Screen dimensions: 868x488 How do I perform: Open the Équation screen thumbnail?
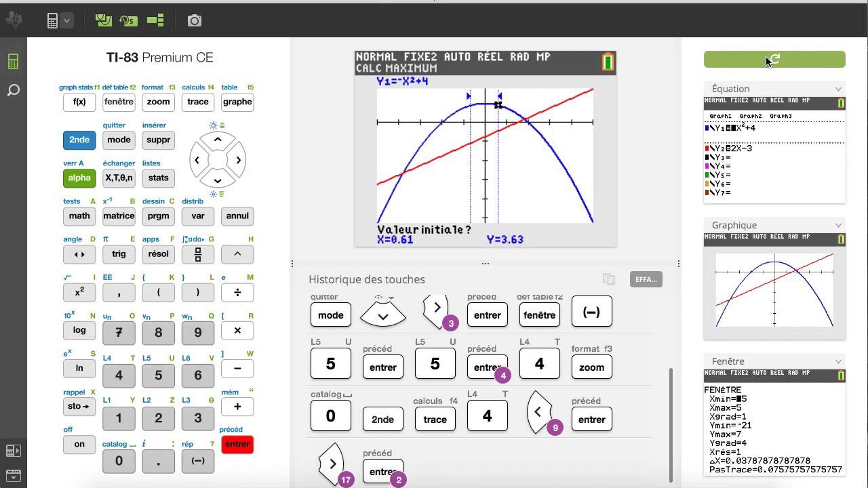[x=774, y=150]
